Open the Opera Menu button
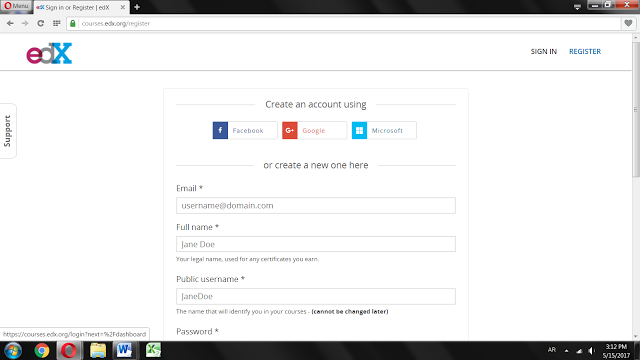The image size is (640, 360). [x=16, y=6]
